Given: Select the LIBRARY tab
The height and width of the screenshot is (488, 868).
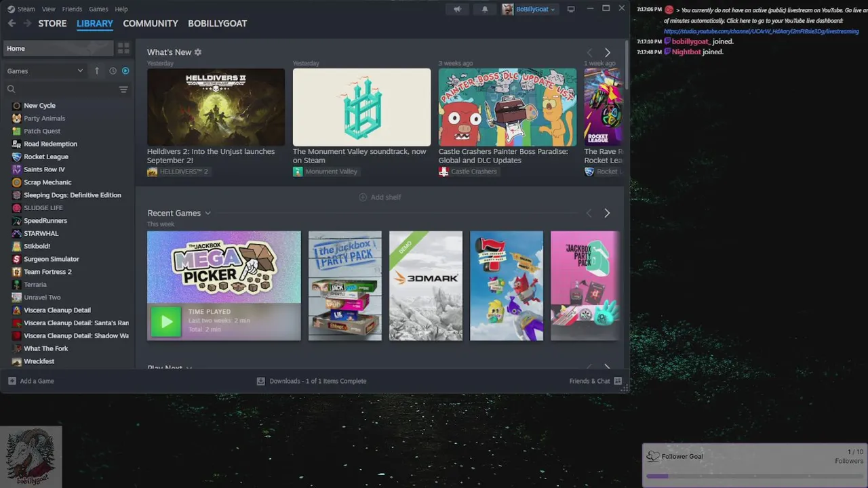Looking at the screenshot, I should [x=95, y=23].
